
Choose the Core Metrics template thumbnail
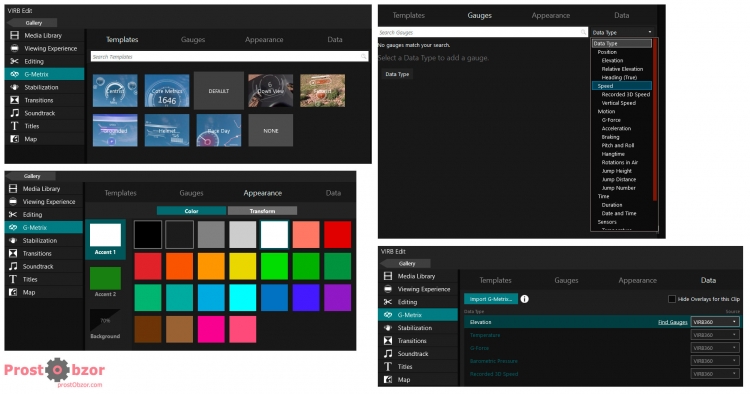click(x=167, y=91)
